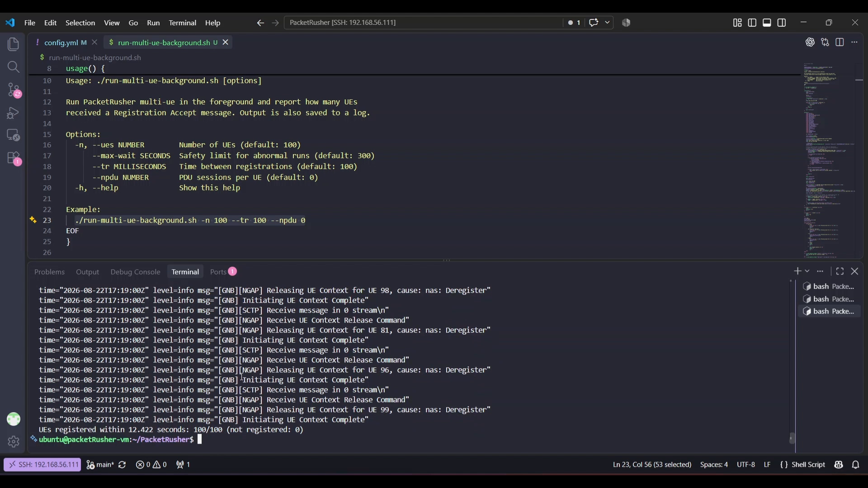Open the ChatGPT/Codex icon in editor toolbar
This screenshot has height=488, width=868.
point(810,42)
